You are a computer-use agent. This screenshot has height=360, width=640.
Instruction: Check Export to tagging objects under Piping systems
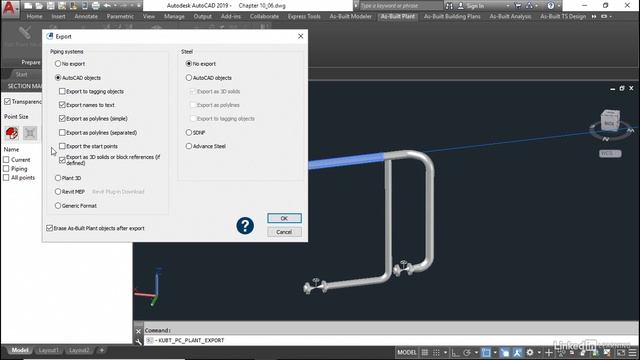(x=62, y=91)
